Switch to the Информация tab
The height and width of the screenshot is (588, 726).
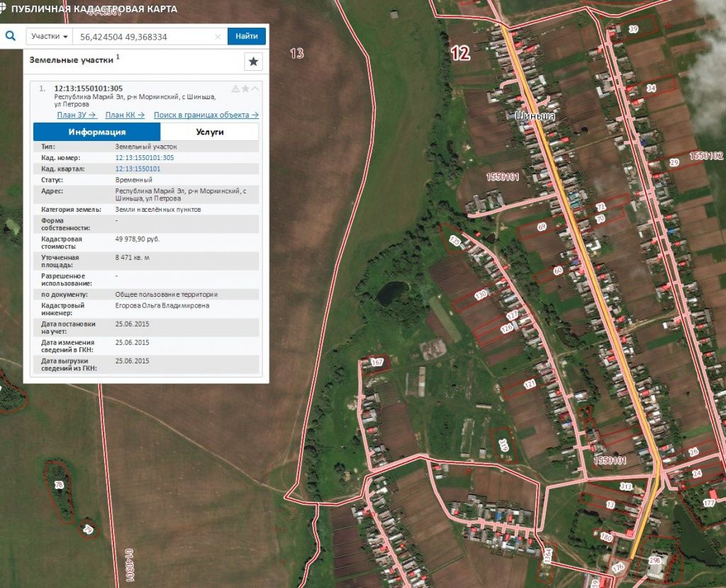97,132
